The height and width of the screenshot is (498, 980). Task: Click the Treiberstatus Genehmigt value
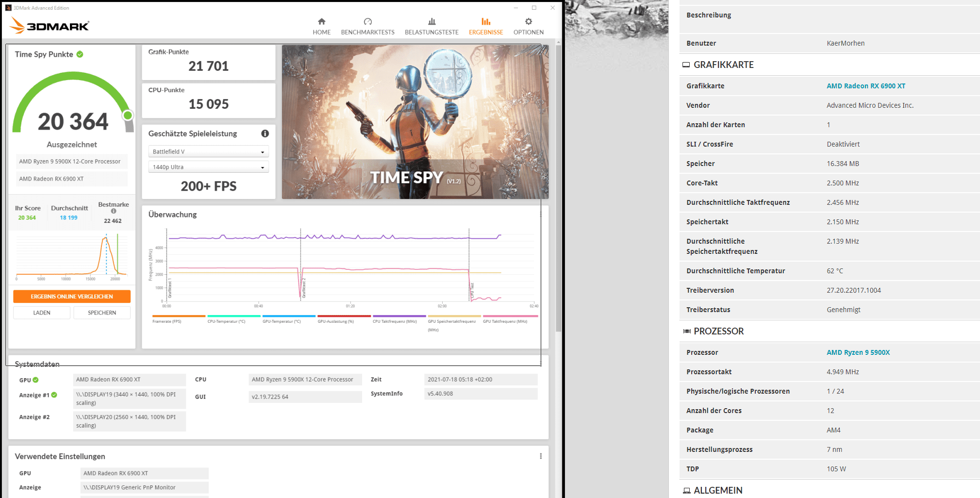[844, 310]
